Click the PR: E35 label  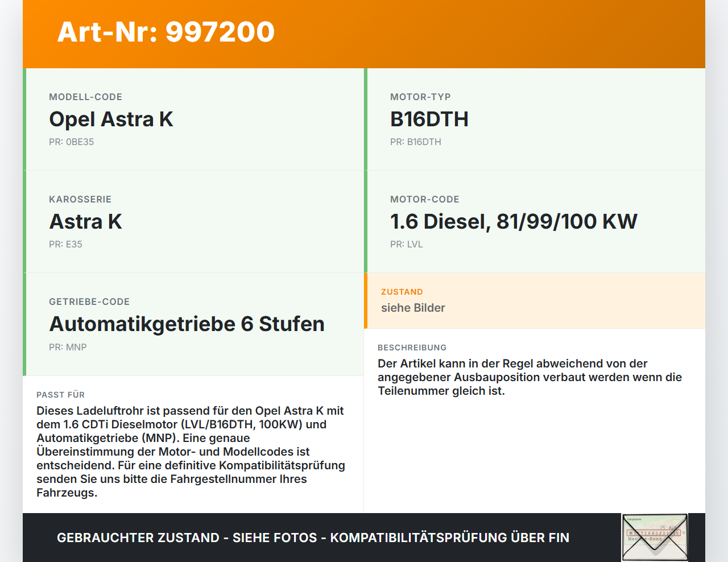pos(65,244)
